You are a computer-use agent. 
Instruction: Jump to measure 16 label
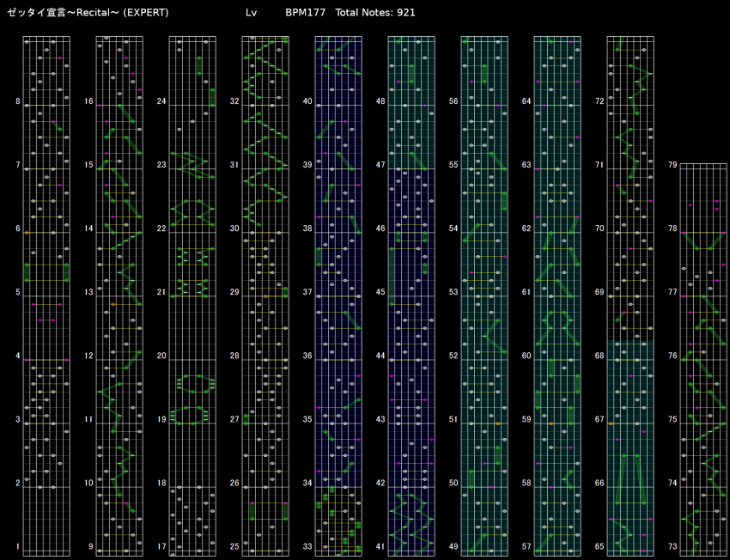coord(88,101)
